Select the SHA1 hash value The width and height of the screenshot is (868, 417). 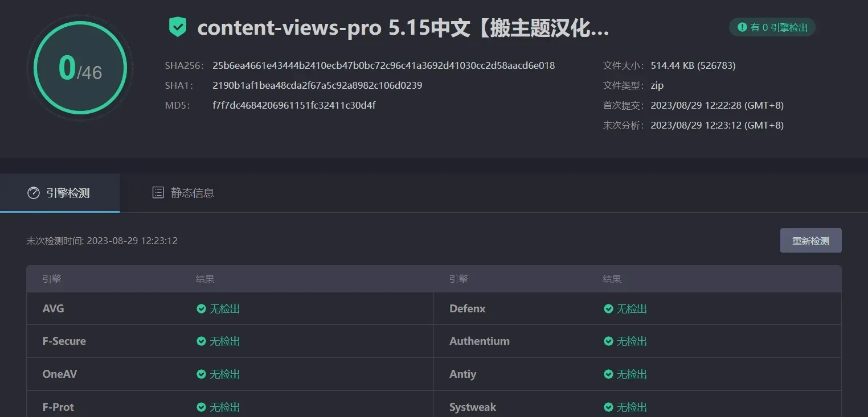click(x=317, y=85)
